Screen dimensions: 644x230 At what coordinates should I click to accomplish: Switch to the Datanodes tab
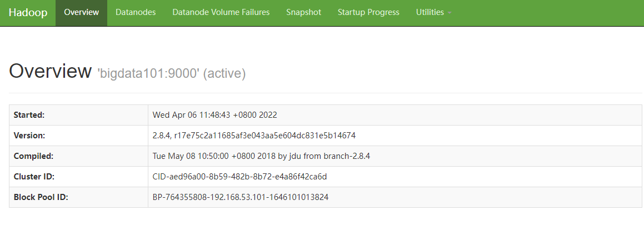pos(136,12)
